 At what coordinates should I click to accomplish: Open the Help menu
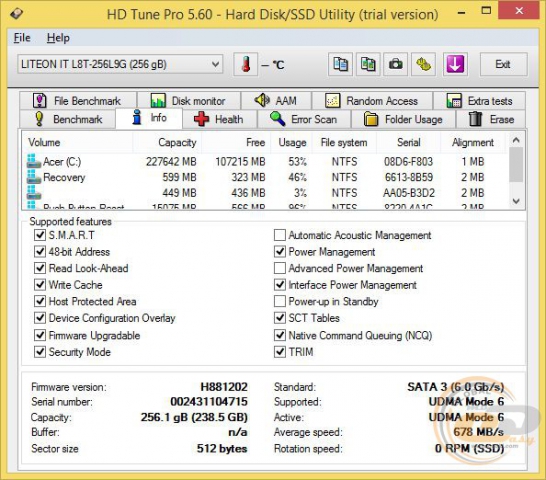click(58, 38)
